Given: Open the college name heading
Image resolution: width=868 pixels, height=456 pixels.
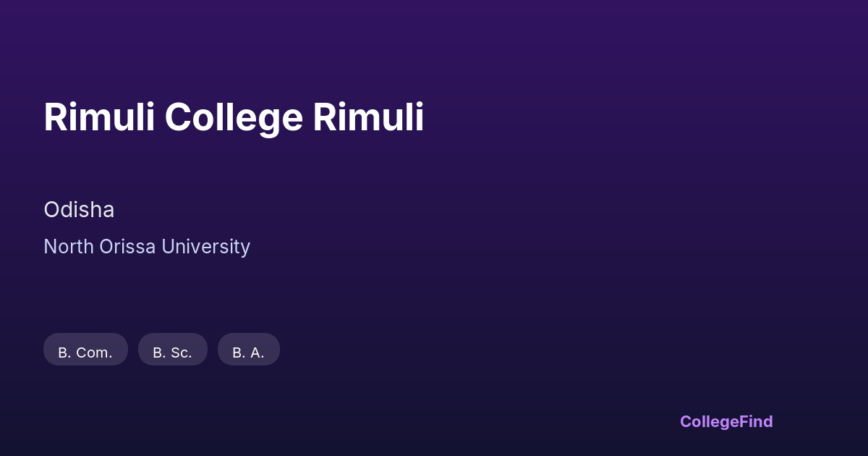Looking at the screenshot, I should pos(234,117).
